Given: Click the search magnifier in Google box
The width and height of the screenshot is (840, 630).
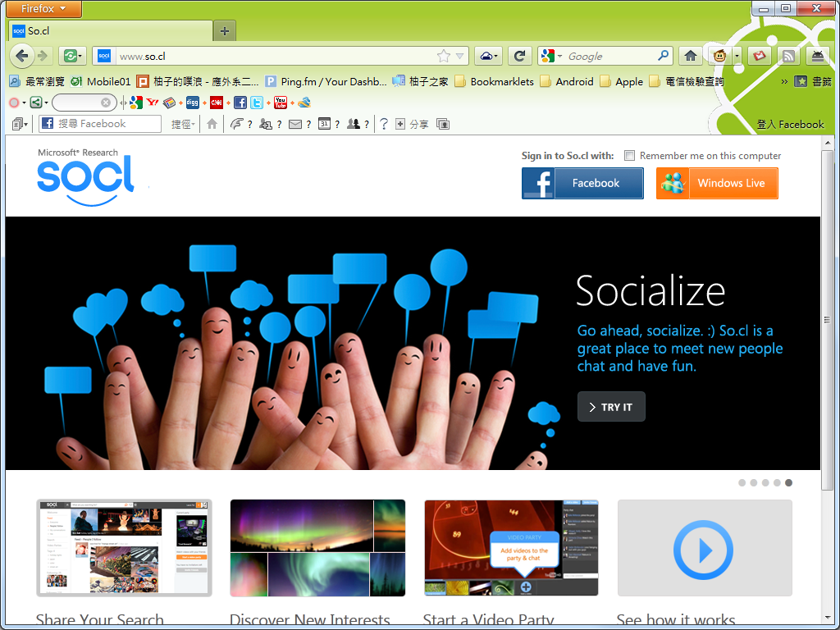Looking at the screenshot, I should 663,55.
